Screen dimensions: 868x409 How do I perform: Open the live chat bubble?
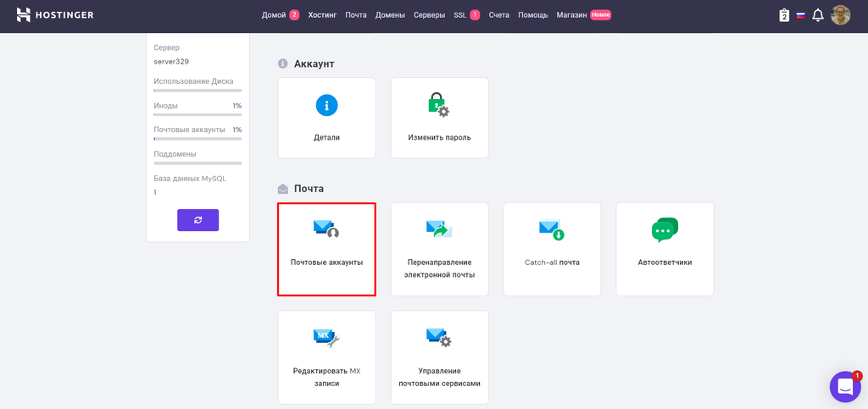(844, 387)
